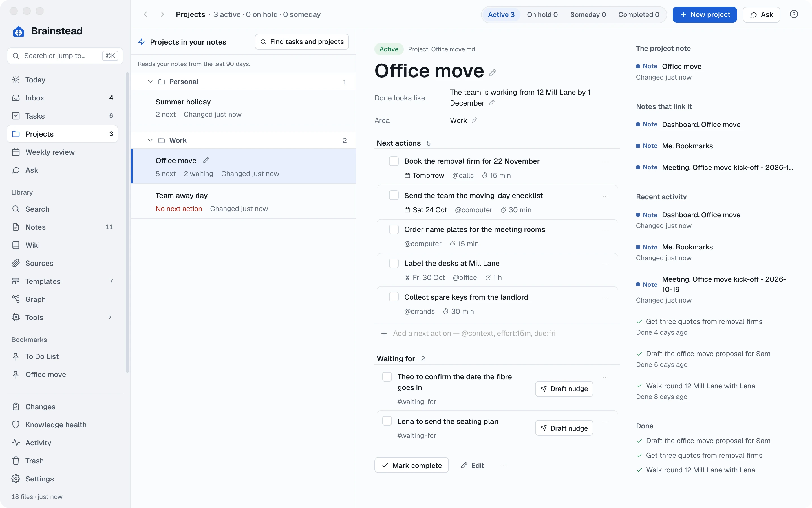
Task: Check off Book the removal firm for 22 November
Action: 394,161
